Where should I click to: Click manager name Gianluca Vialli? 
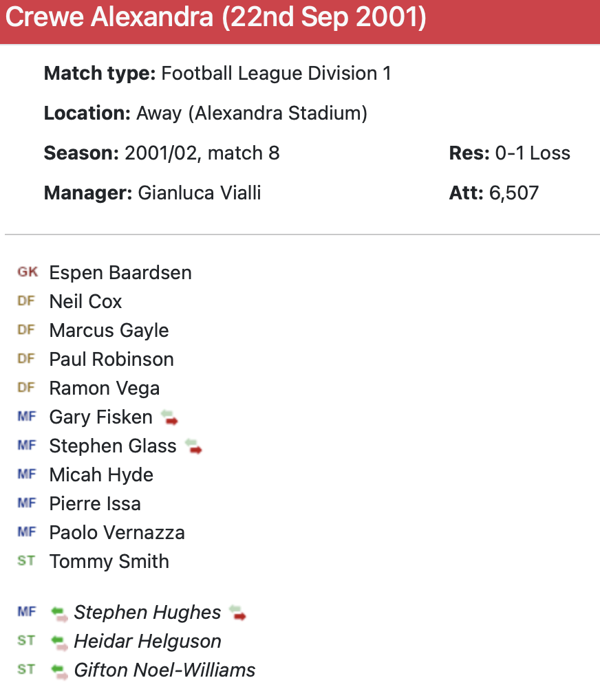pos(200,192)
